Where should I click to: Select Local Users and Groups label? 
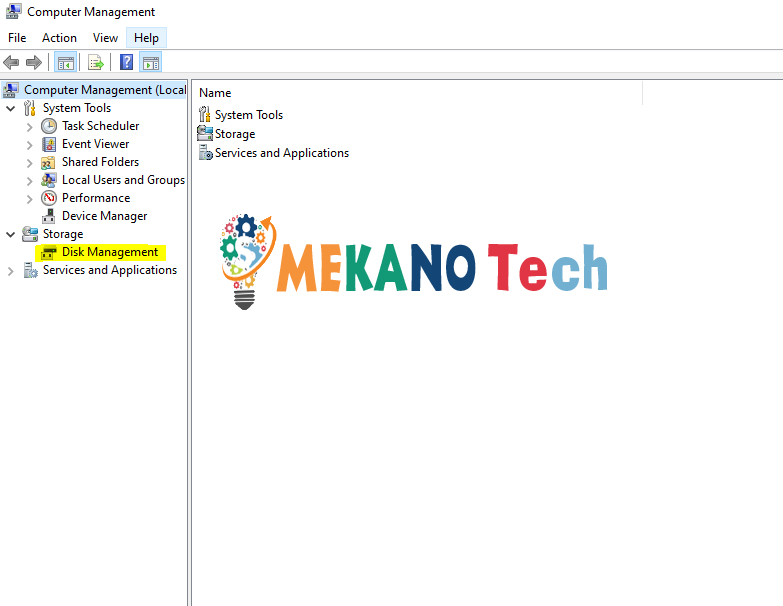(x=123, y=180)
